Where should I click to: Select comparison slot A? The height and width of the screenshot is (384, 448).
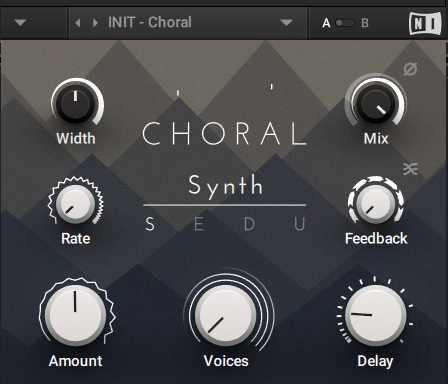[x=326, y=23]
